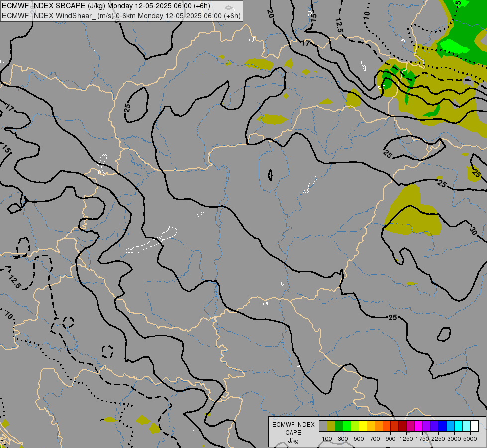Select the dark red legend swatch
The image size is (487, 448).
point(402,426)
